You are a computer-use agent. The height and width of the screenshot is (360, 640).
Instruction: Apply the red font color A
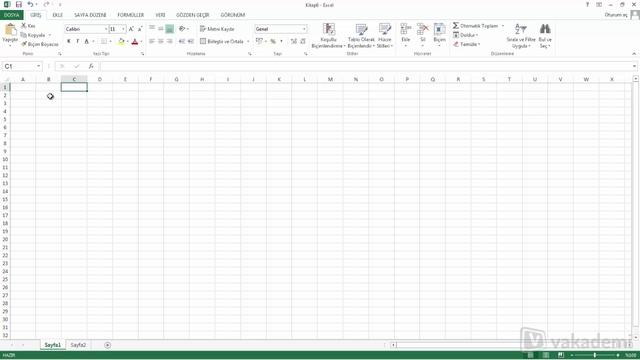[x=135, y=41]
